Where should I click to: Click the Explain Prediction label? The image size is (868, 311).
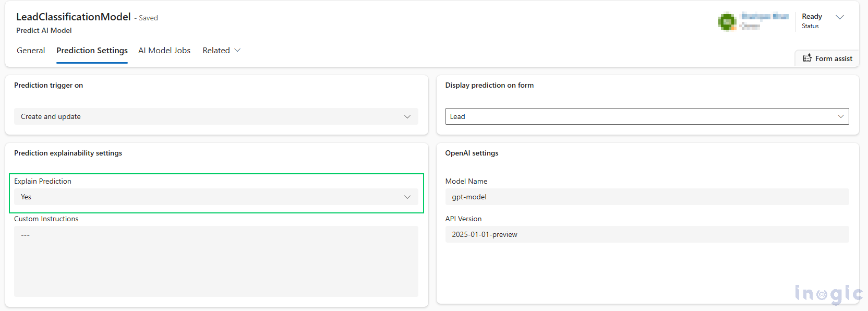click(x=43, y=181)
